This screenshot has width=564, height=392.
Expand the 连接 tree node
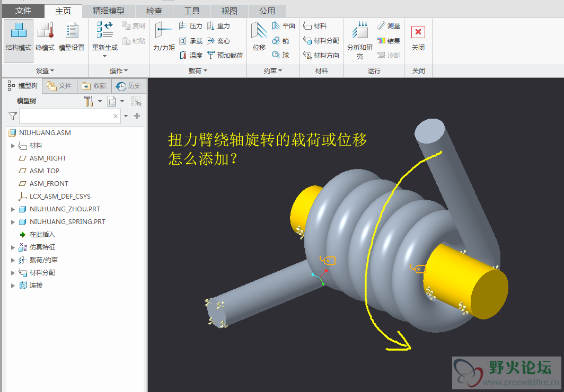pyautogui.click(x=13, y=286)
